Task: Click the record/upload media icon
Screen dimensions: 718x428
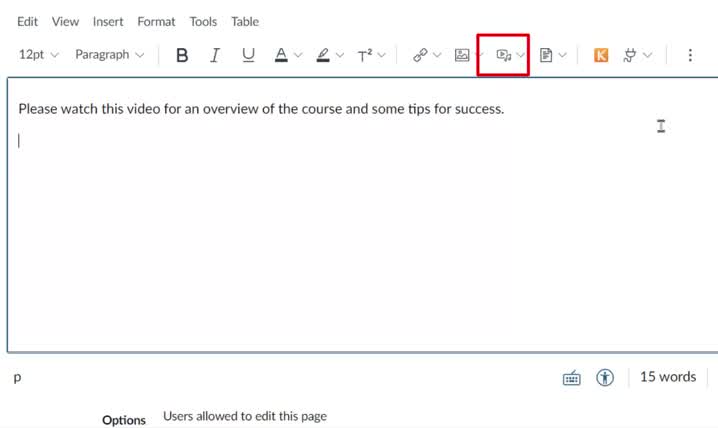Action: pyautogui.click(x=504, y=55)
